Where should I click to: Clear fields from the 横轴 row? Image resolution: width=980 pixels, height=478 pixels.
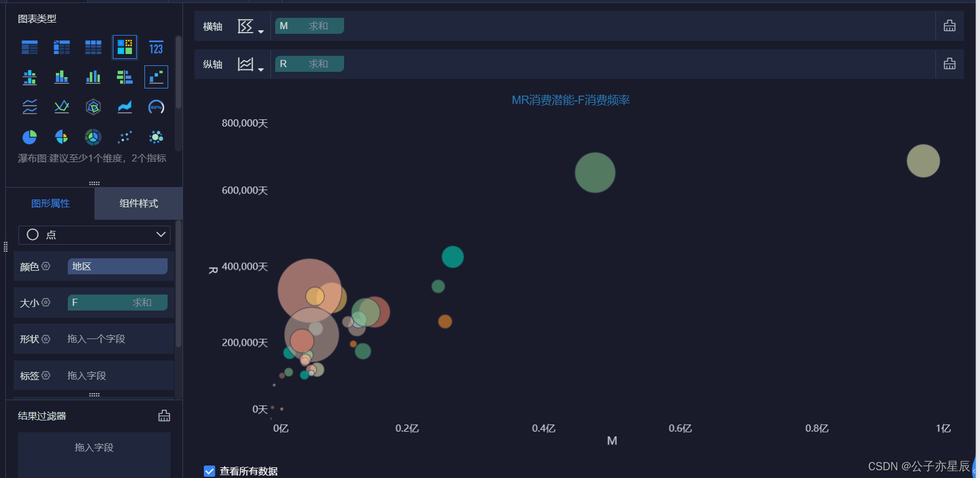[x=950, y=26]
